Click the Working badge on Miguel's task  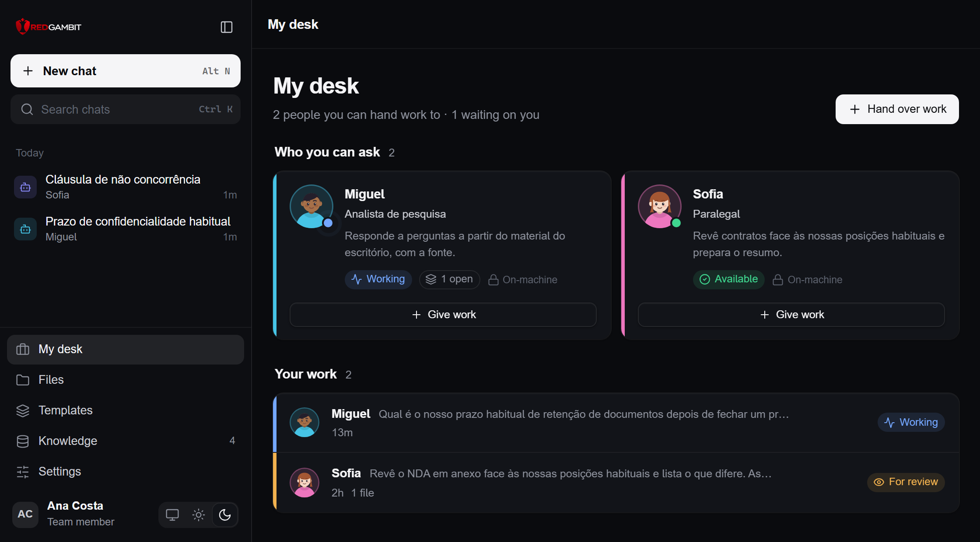click(911, 422)
